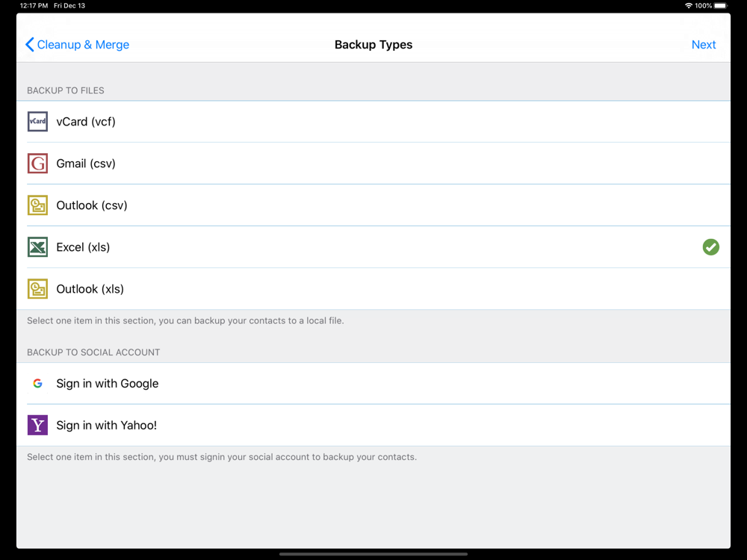Select Outlook (csv) as backup type
The height and width of the screenshot is (560, 747).
tap(92, 205)
